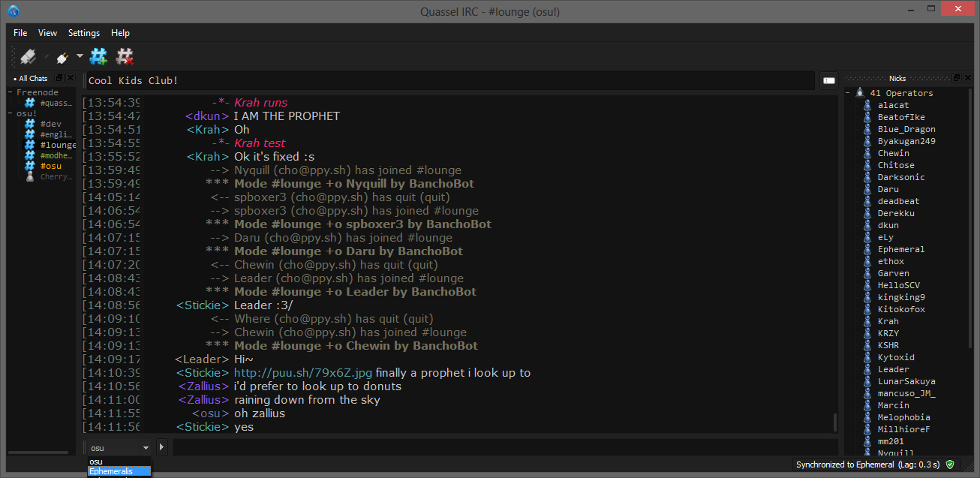Screen dimensions: 980x478
Task: Collapse the osu! network tree
Action: pyautogui.click(x=11, y=113)
